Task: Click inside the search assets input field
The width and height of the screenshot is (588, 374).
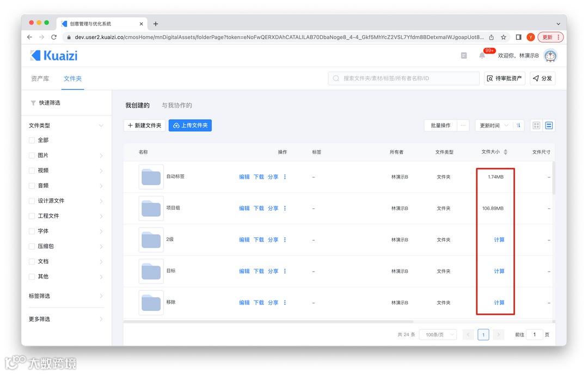Action: pyautogui.click(x=403, y=78)
